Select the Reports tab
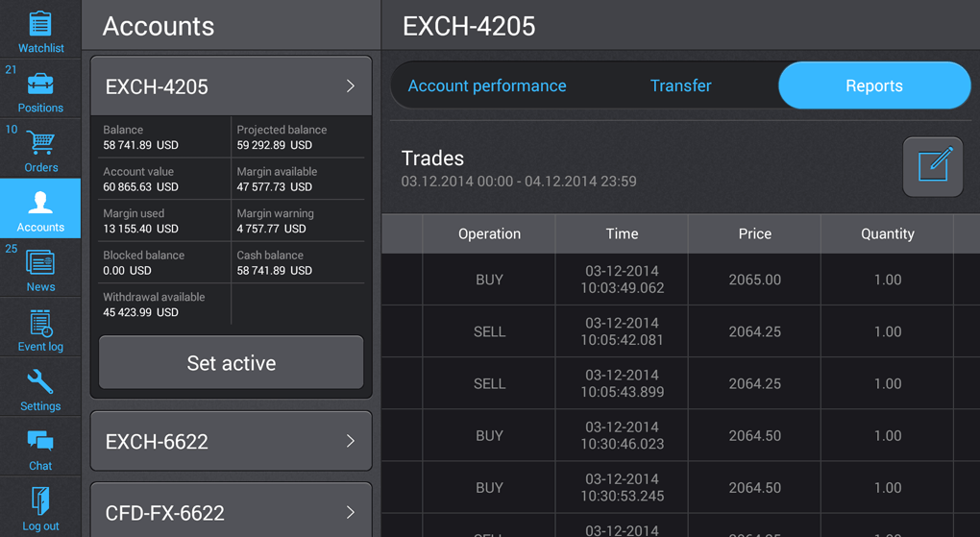 point(873,86)
